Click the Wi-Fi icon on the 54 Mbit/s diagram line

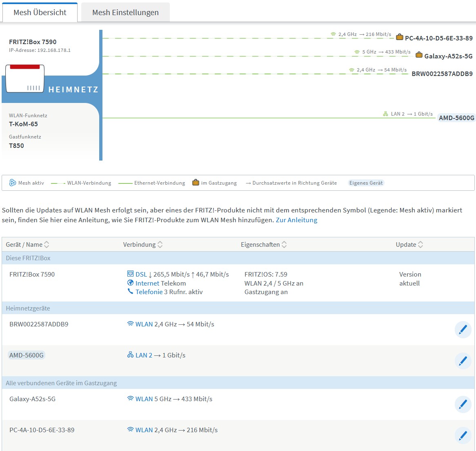[351, 70]
